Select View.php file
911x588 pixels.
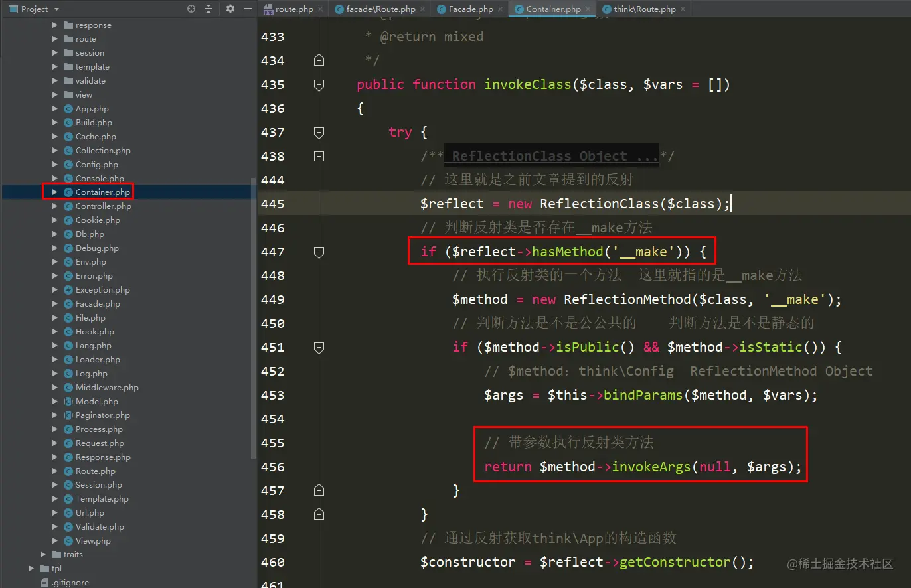(93, 541)
